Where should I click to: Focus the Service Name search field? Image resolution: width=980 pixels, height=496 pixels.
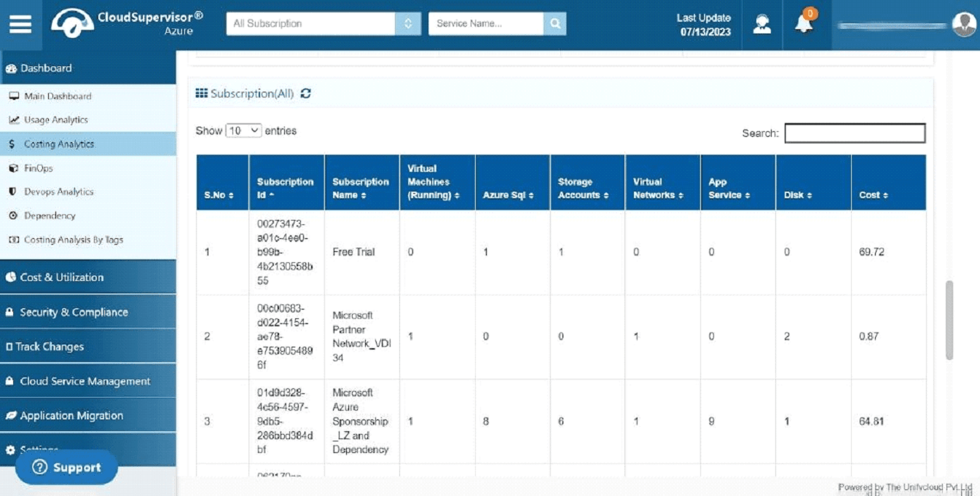(486, 23)
